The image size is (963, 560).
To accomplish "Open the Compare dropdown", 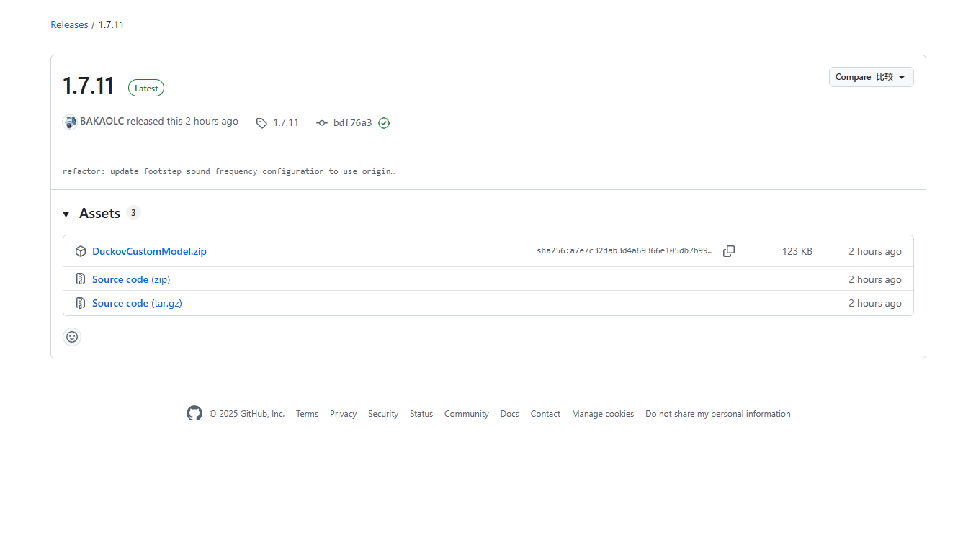I will click(871, 77).
